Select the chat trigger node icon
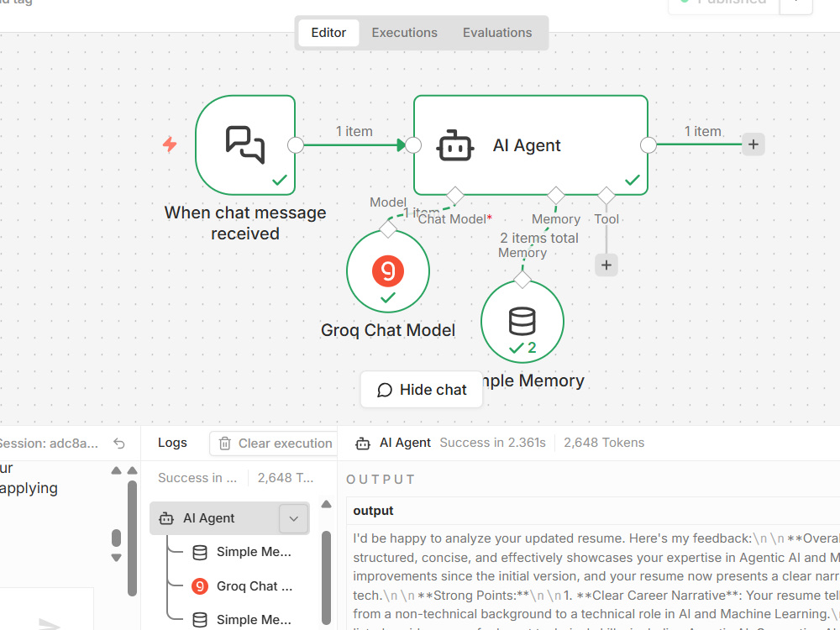840x630 pixels. click(x=244, y=144)
